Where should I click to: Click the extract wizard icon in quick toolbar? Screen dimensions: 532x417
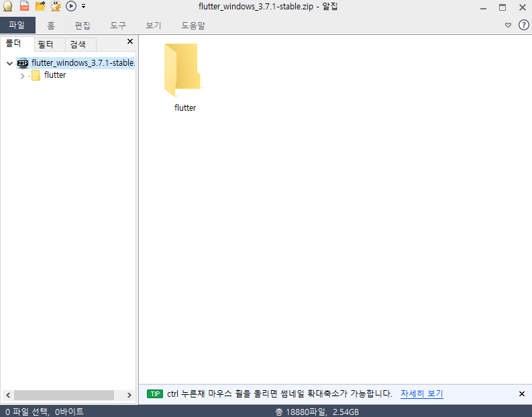coord(56,6)
